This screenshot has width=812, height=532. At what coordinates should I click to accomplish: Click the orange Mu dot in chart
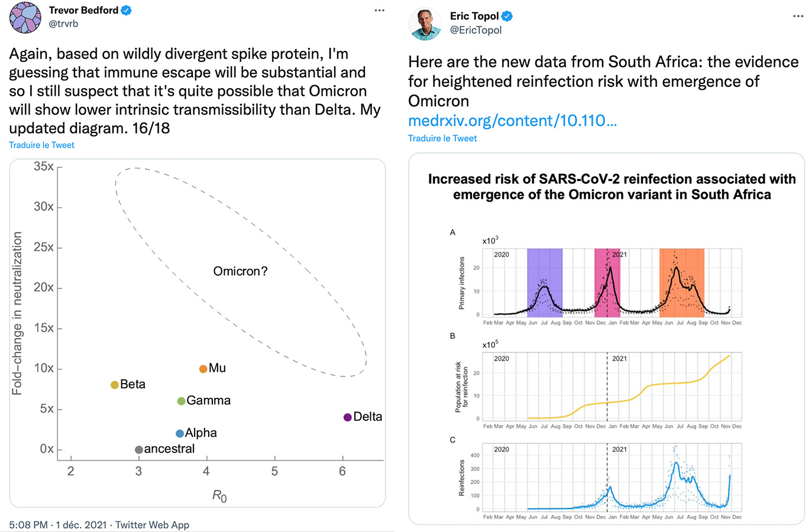coord(203,369)
